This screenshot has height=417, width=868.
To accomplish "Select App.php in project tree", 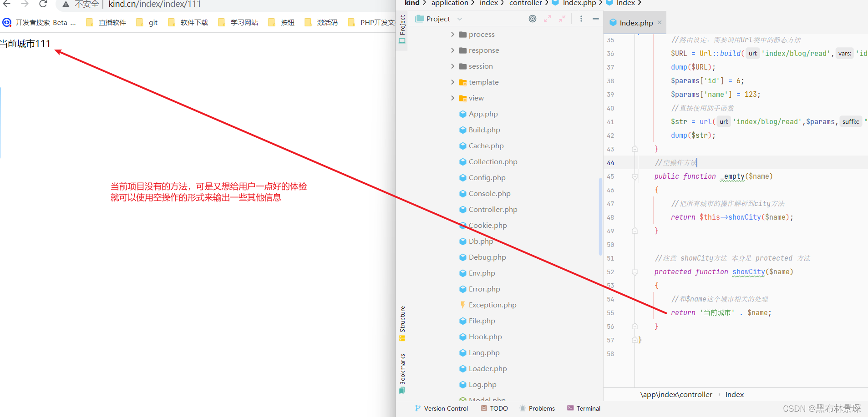I will tap(478, 114).
